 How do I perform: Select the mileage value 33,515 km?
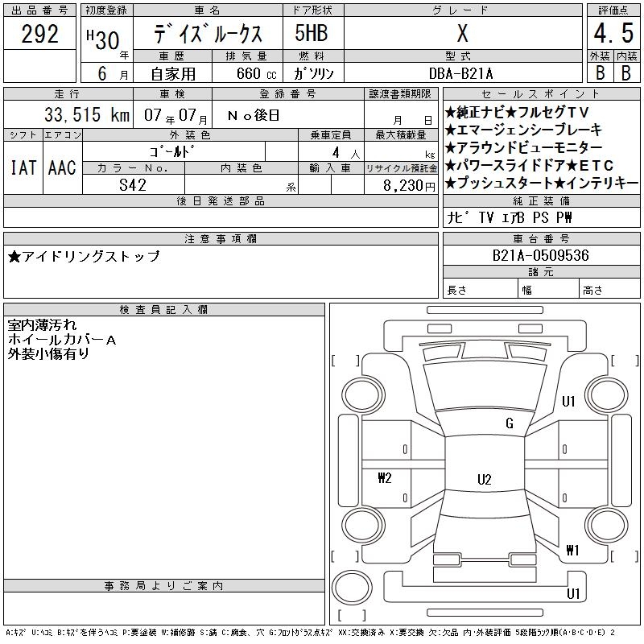[76, 115]
